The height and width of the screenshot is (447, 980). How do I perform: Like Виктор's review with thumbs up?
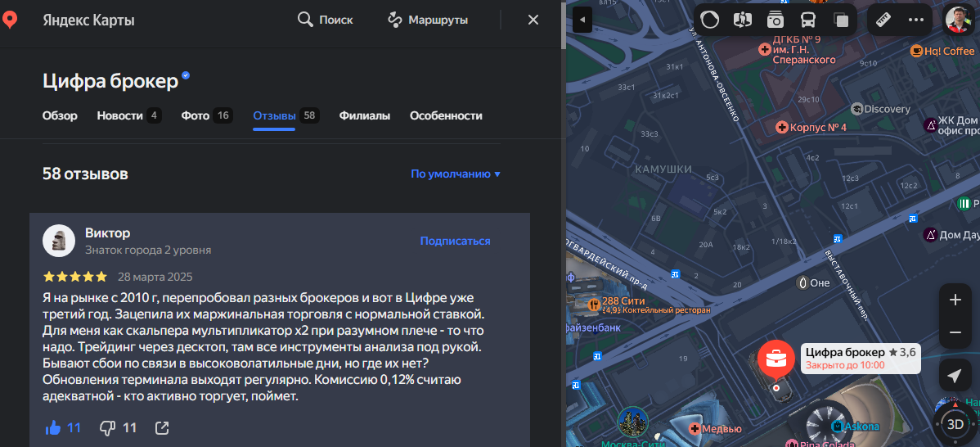point(53,427)
